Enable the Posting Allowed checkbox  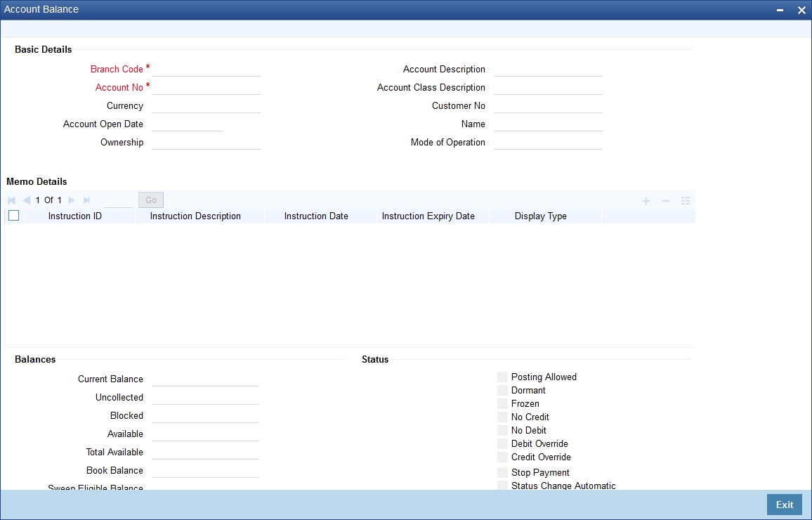point(502,377)
